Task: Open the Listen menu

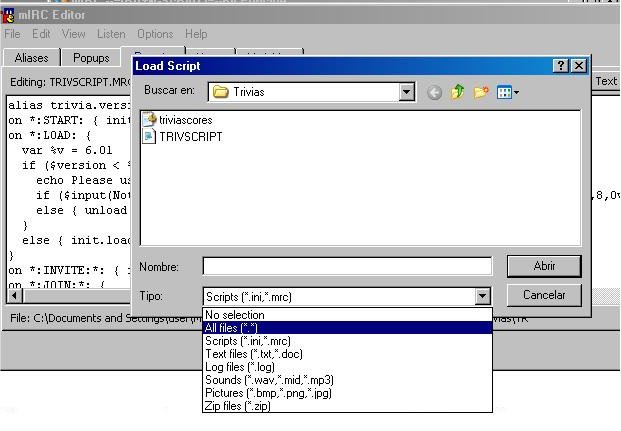Action: pyautogui.click(x=111, y=34)
